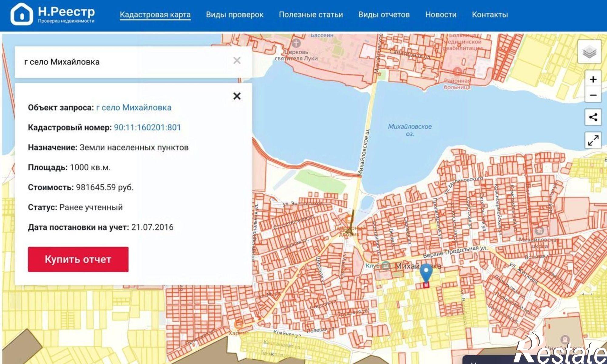Zoom in with the plus button
This screenshot has width=607, height=364.
point(593,79)
